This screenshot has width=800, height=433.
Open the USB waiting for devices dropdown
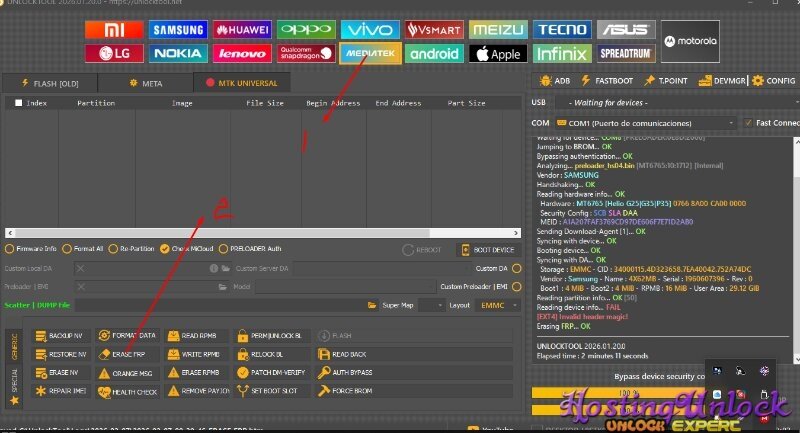click(x=678, y=103)
